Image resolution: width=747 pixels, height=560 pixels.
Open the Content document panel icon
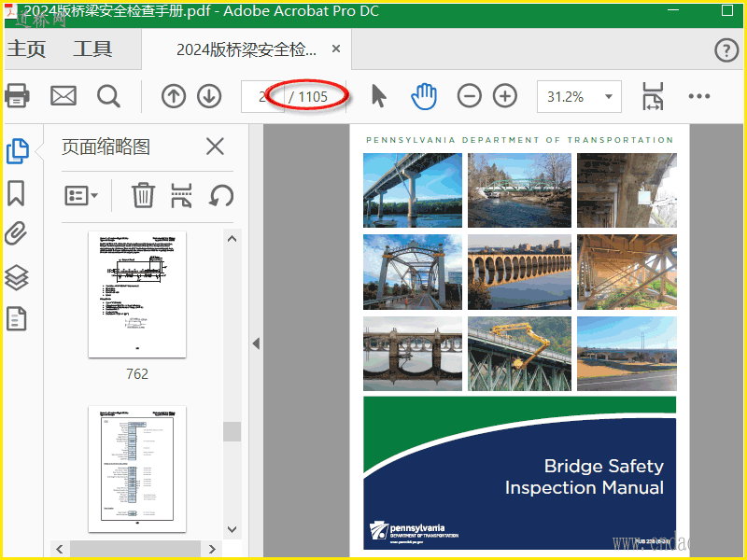16,318
